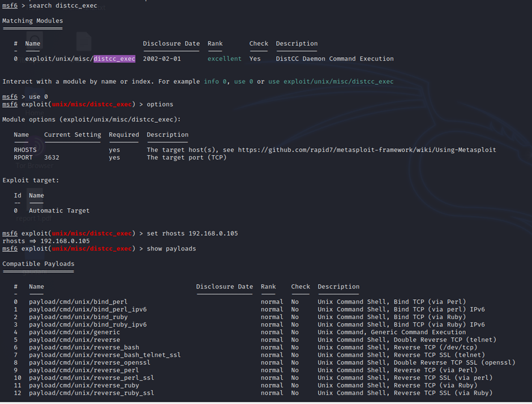
Task: Click the 'Current Setting' column header
Action: [72, 135]
